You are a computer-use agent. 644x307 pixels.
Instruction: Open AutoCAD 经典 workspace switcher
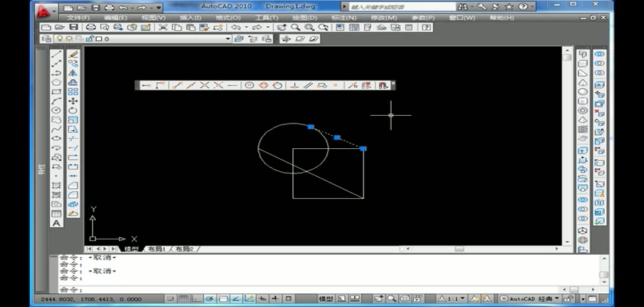pos(530,299)
